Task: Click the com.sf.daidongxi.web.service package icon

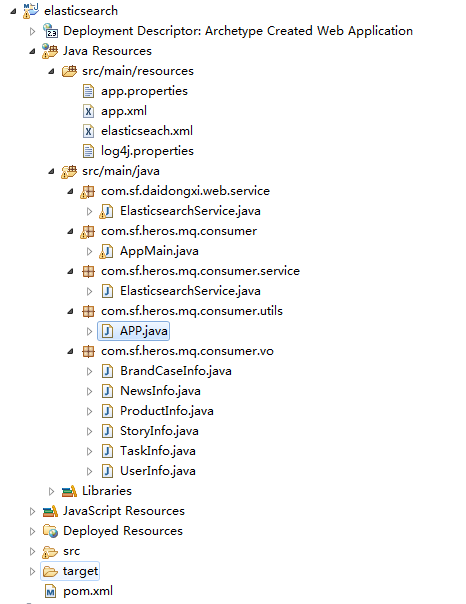Action: (x=87, y=191)
